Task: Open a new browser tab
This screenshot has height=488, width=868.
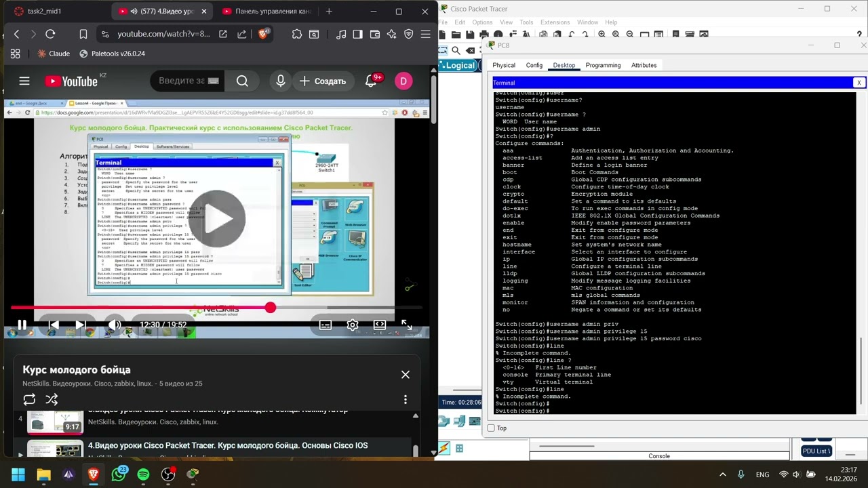Action: (329, 12)
